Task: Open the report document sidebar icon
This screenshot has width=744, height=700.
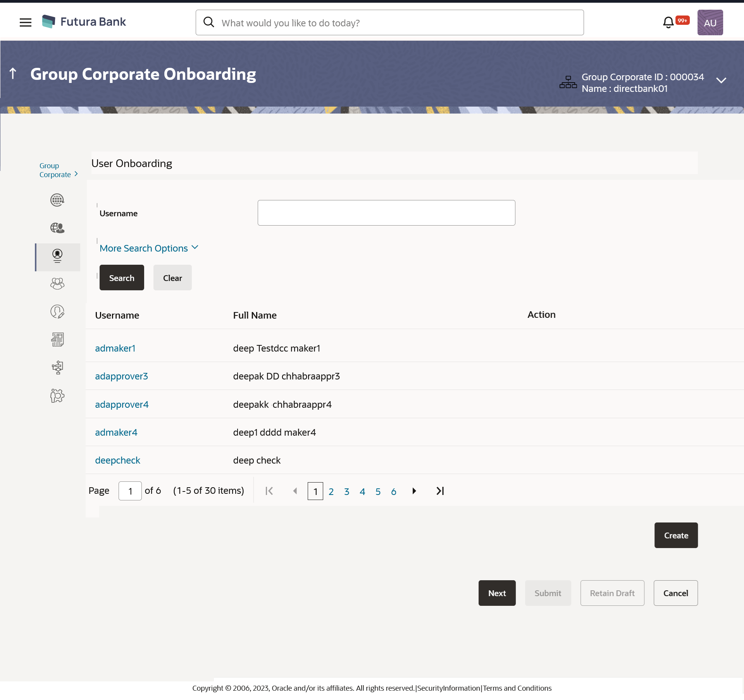Action: click(x=57, y=340)
